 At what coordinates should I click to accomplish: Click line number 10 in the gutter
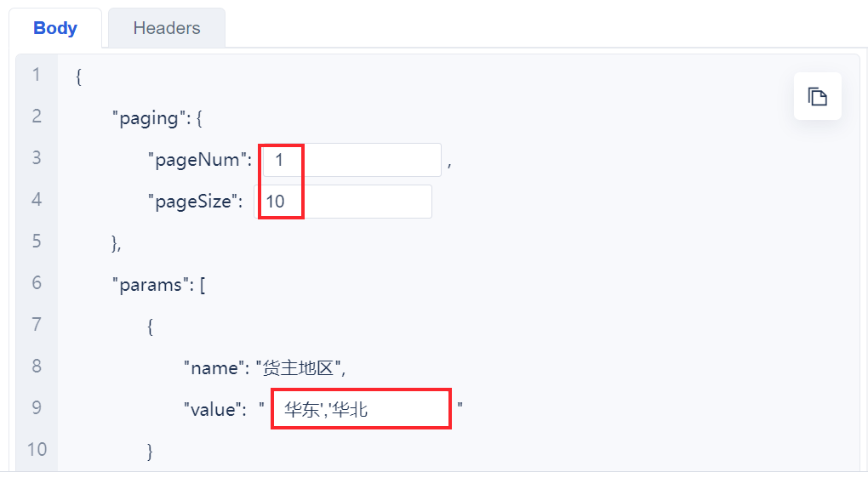(x=37, y=449)
